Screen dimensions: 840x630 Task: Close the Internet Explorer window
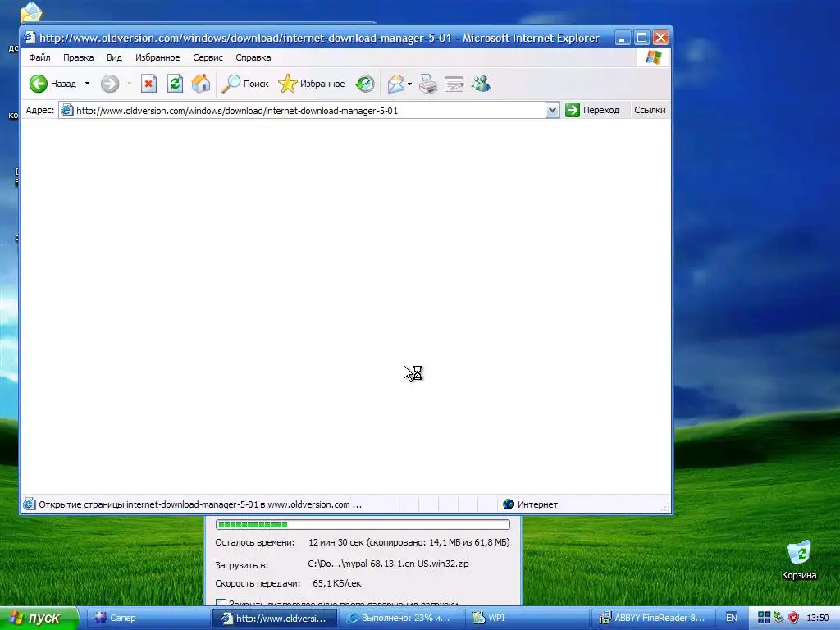(661, 38)
